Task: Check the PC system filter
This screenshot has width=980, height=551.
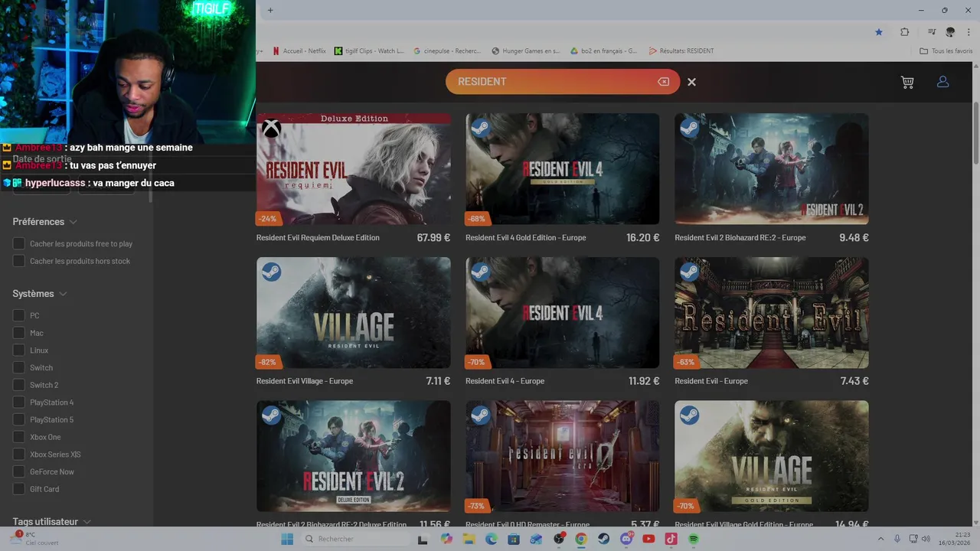Action: tap(19, 315)
